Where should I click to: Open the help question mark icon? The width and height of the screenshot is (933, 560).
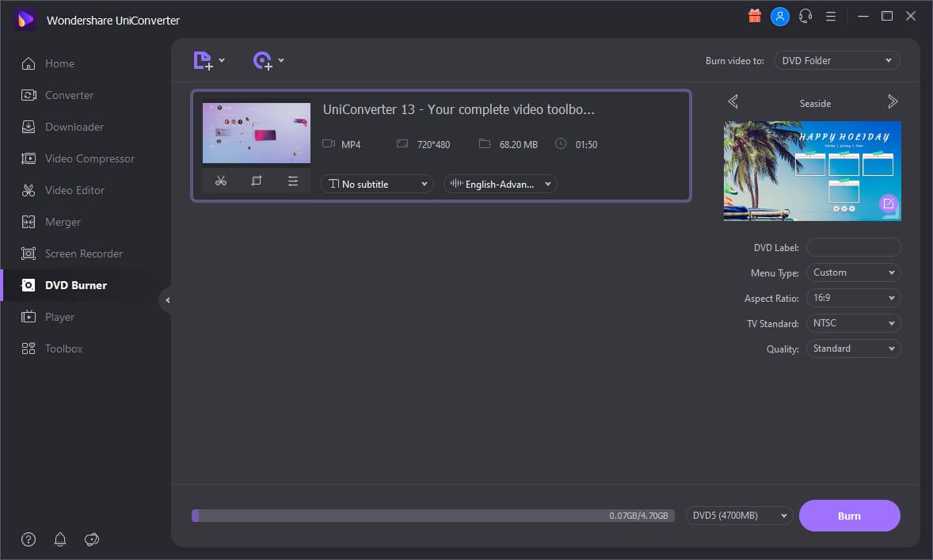(29, 539)
